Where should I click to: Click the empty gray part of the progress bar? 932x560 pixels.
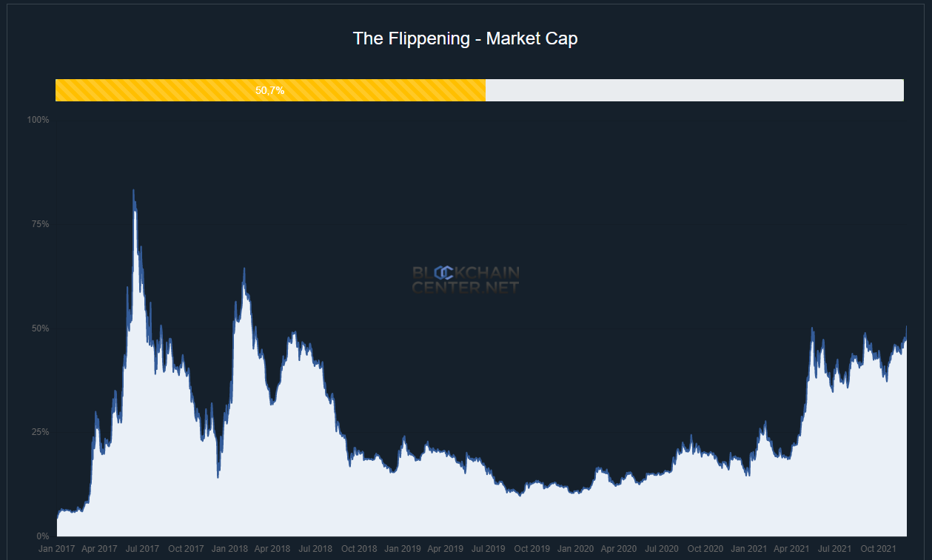pos(694,90)
